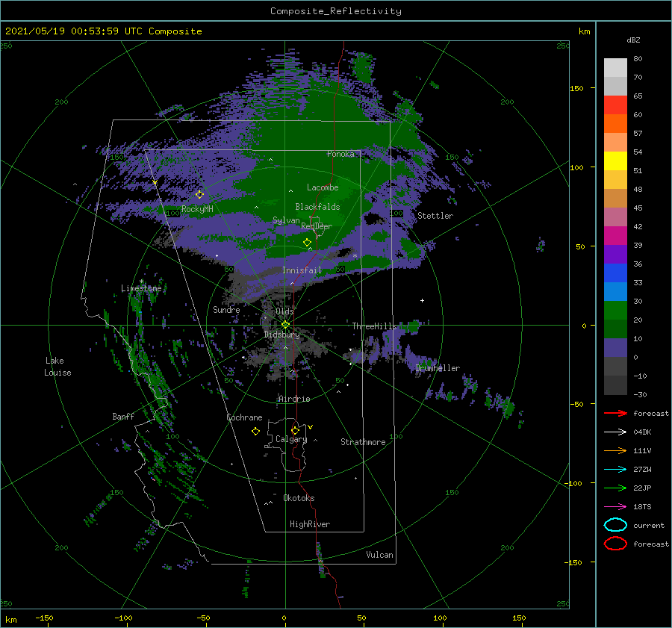This screenshot has height=628, width=672.
Task: Select the blue 36 dBZ color swatch
Action: coord(615,273)
